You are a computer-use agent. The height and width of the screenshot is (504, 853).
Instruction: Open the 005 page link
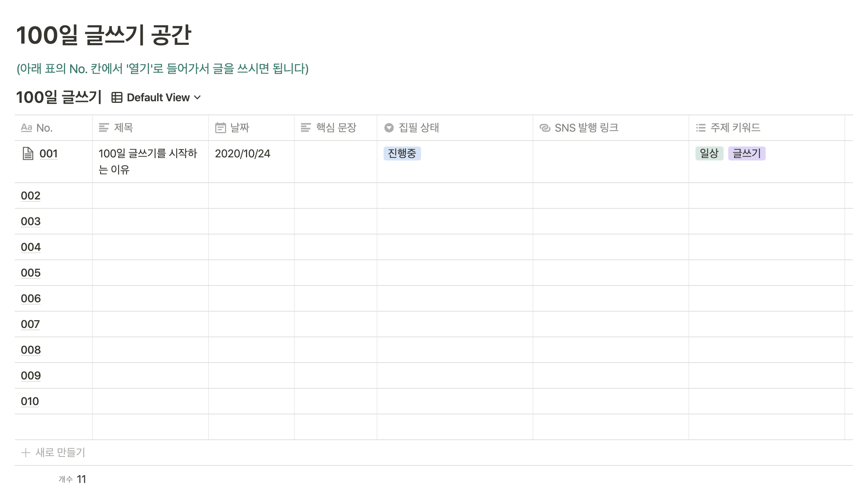coord(31,273)
